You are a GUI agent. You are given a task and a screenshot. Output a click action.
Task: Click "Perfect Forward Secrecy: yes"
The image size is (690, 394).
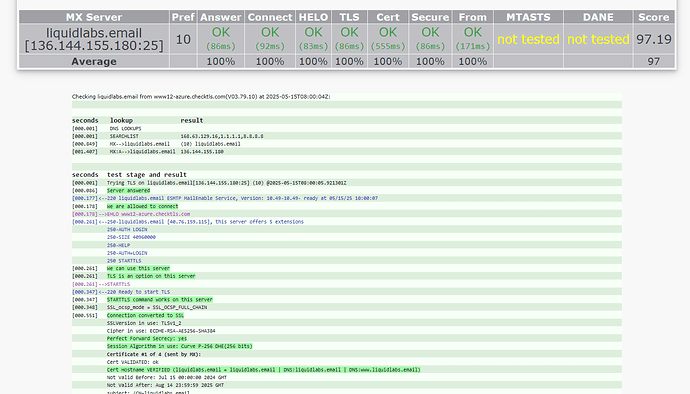click(147, 339)
